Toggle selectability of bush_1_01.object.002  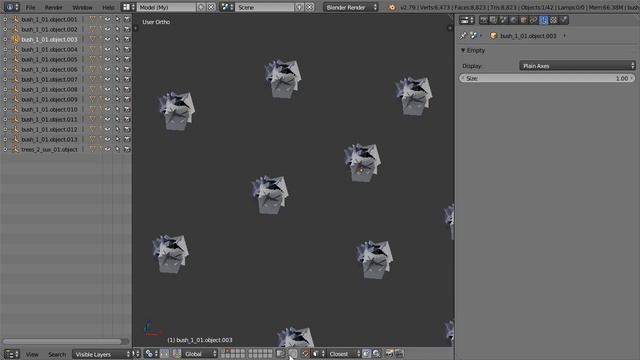pos(117,29)
